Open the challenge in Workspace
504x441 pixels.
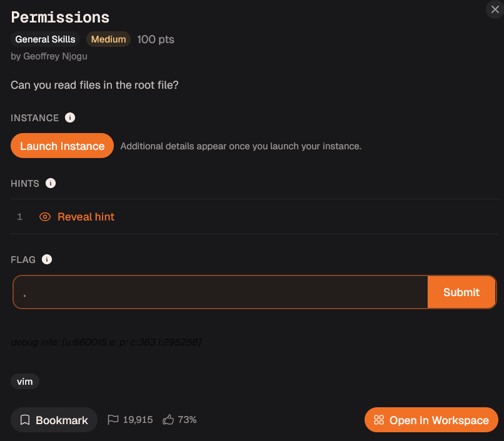431,420
